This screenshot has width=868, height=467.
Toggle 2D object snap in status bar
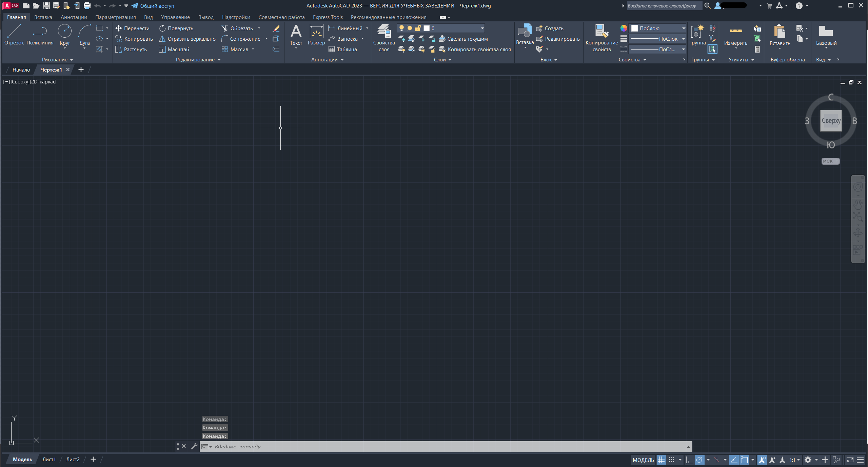[744, 460]
